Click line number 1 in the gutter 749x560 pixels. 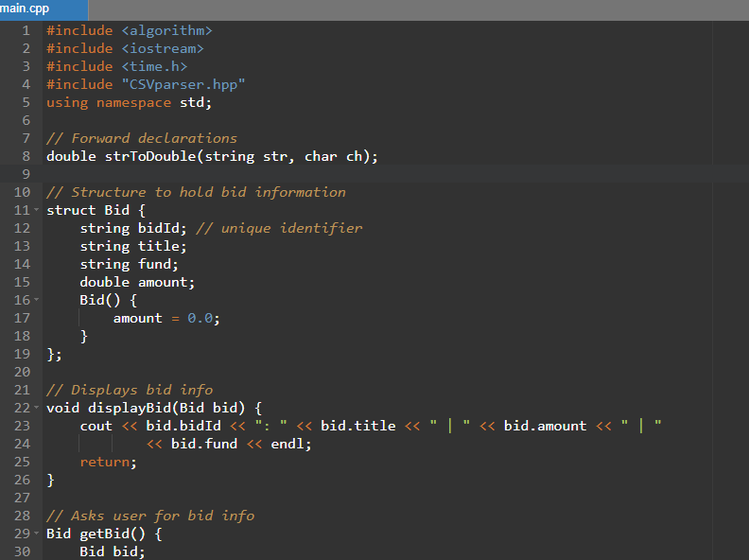click(x=26, y=30)
